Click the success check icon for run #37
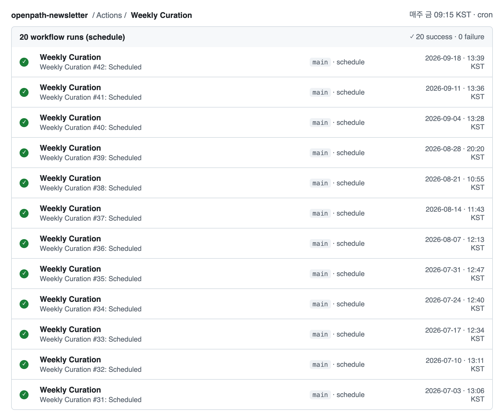 click(24, 213)
